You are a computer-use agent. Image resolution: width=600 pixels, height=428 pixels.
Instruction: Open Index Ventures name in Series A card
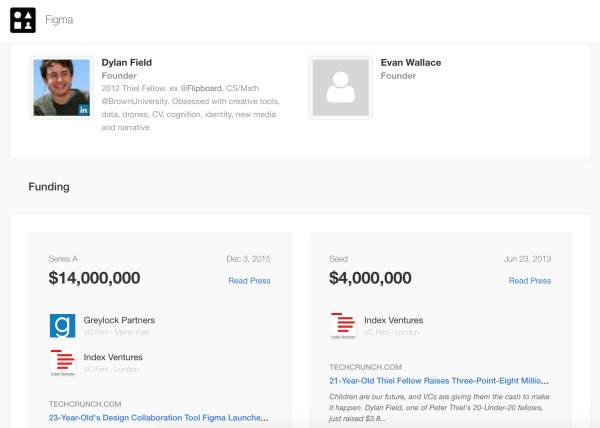(x=113, y=357)
